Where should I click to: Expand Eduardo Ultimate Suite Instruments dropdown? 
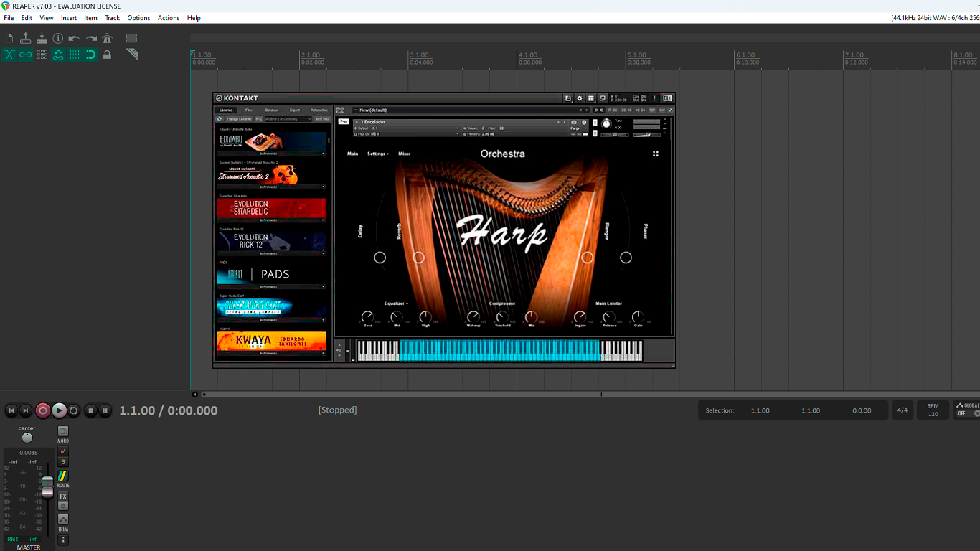[272, 154]
